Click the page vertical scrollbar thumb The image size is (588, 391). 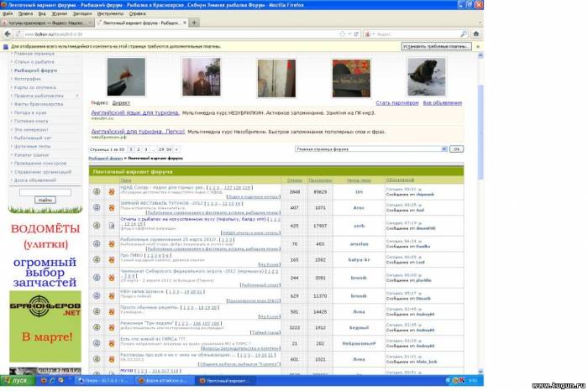(480, 132)
